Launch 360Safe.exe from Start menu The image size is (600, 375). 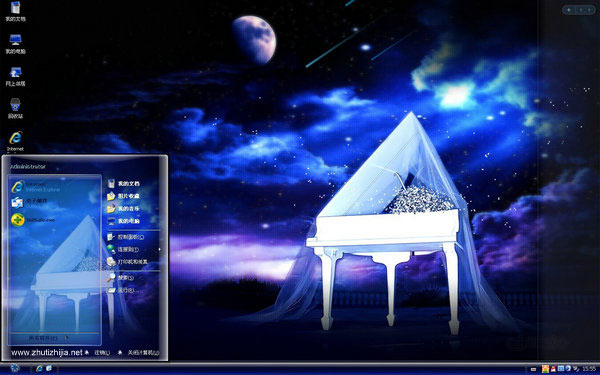pyautogui.click(x=35, y=220)
